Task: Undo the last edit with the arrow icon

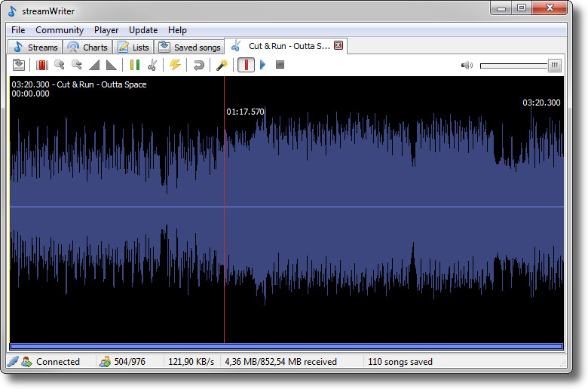Action: pos(198,65)
